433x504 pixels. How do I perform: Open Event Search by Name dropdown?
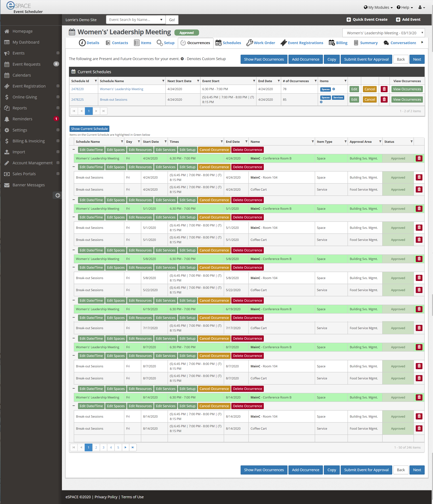click(161, 20)
